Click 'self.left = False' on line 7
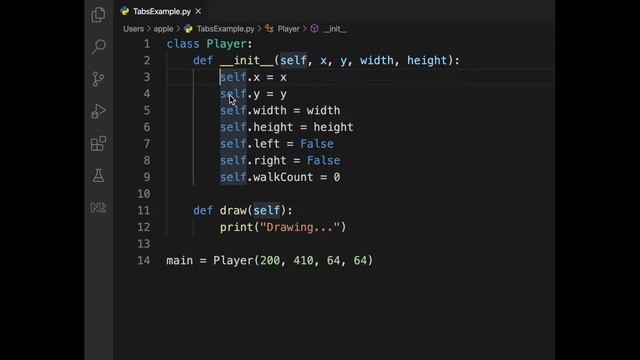 (x=277, y=144)
